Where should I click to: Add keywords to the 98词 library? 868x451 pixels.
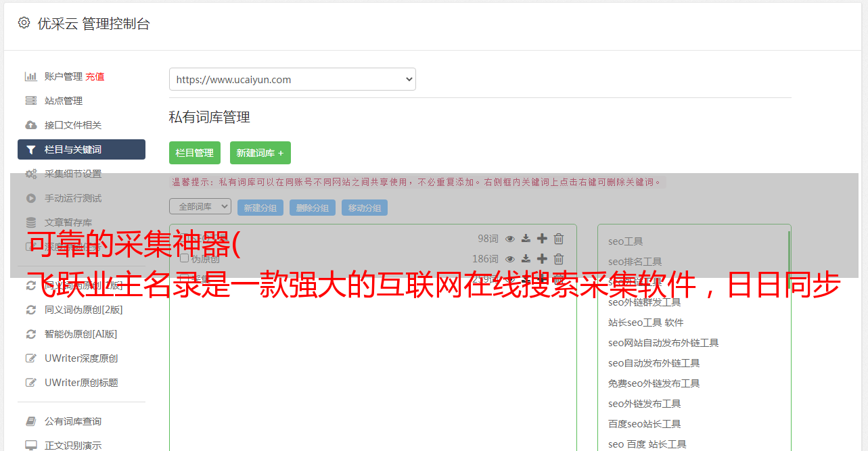point(542,239)
